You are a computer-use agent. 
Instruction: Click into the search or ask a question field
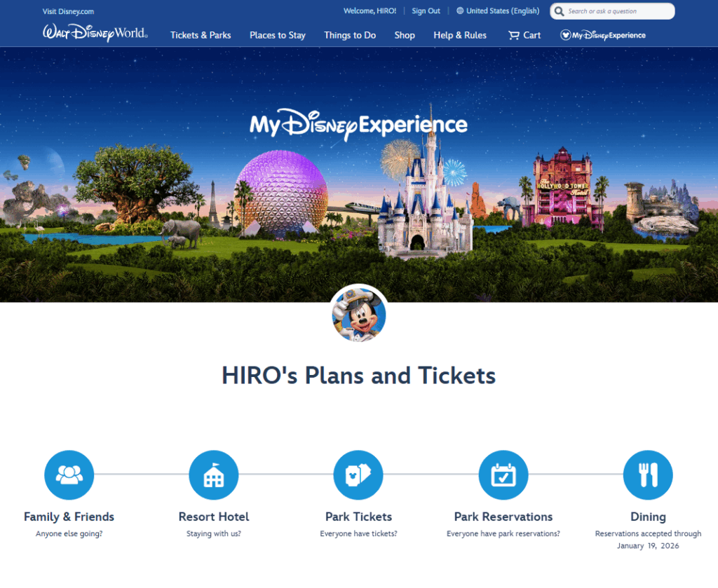(617, 11)
